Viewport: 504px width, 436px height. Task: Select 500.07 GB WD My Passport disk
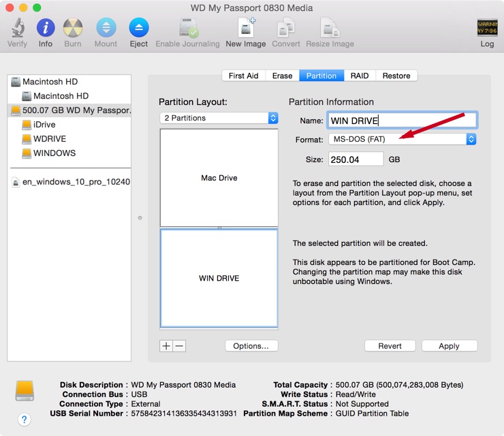[x=69, y=110]
